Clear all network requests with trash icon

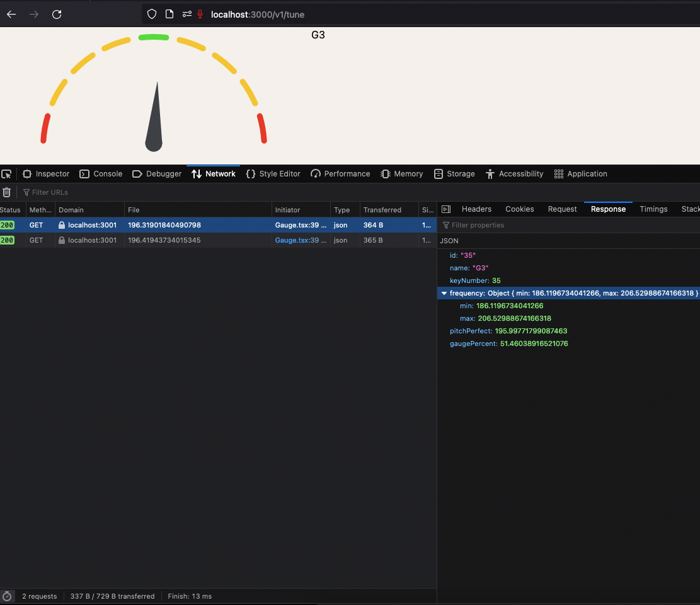point(7,192)
